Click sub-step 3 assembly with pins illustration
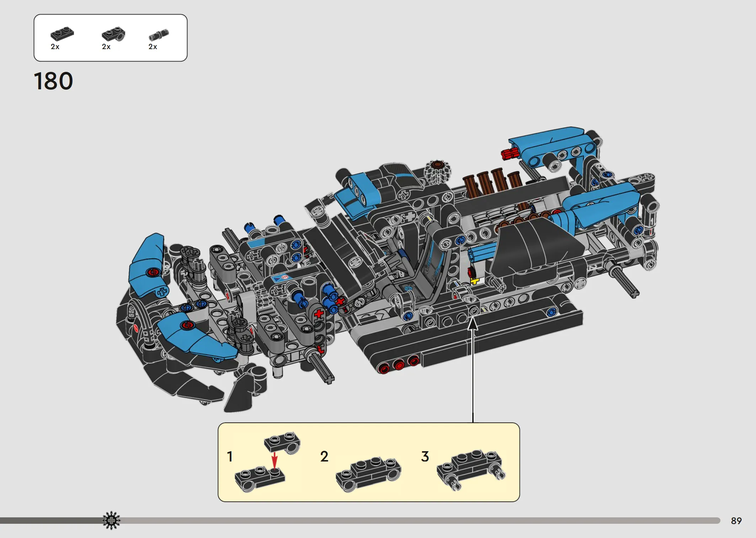The width and height of the screenshot is (756, 538). [x=471, y=470]
